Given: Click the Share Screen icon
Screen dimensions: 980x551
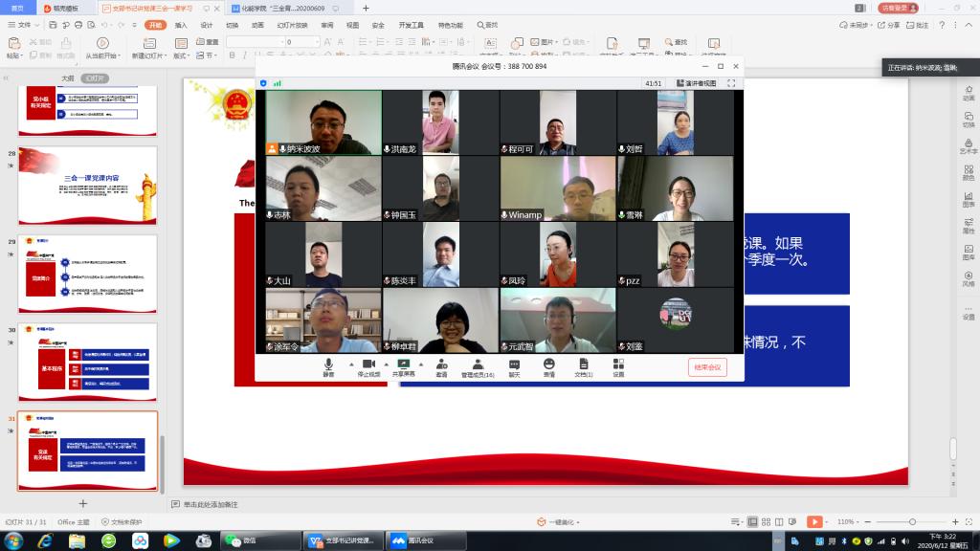Looking at the screenshot, I should [x=403, y=364].
